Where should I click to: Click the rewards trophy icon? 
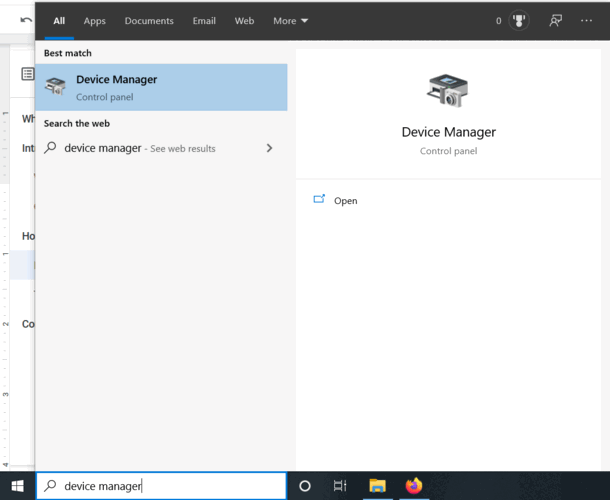coord(519,21)
